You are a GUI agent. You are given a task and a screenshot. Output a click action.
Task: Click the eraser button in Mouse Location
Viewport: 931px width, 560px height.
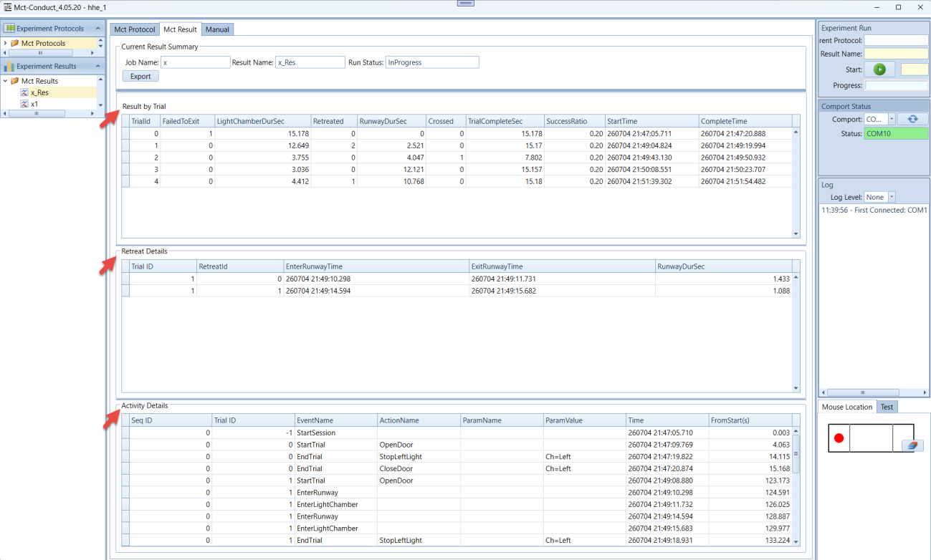[912, 445]
